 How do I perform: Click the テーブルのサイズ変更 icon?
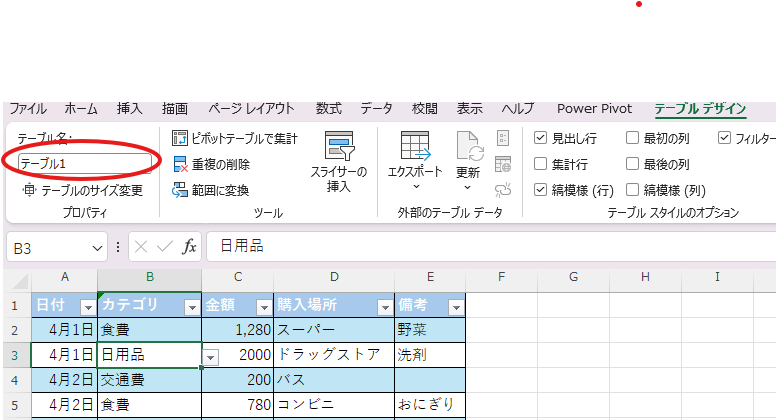[28, 190]
